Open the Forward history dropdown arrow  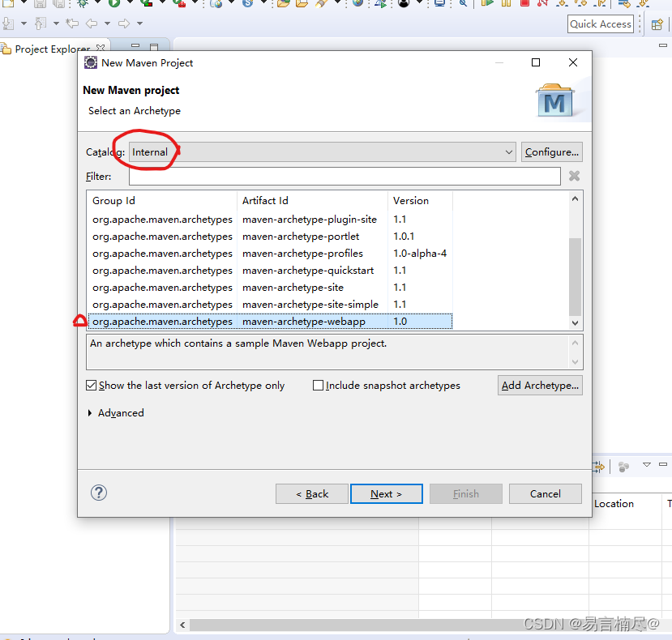pyautogui.click(x=139, y=23)
